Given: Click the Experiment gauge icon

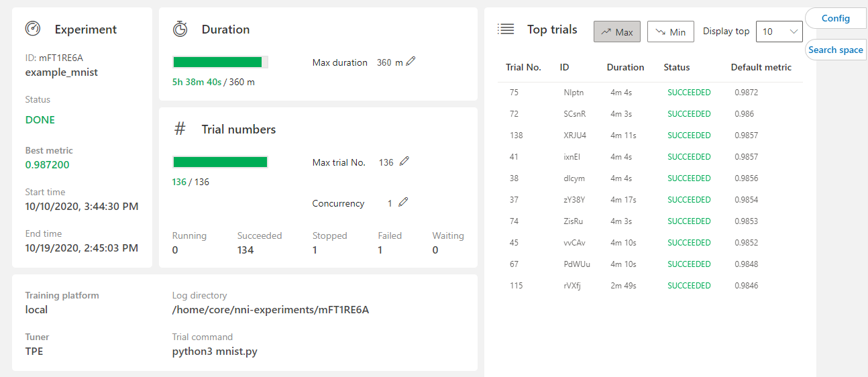Looking at the screenshot, I should [x=33, y=29].
